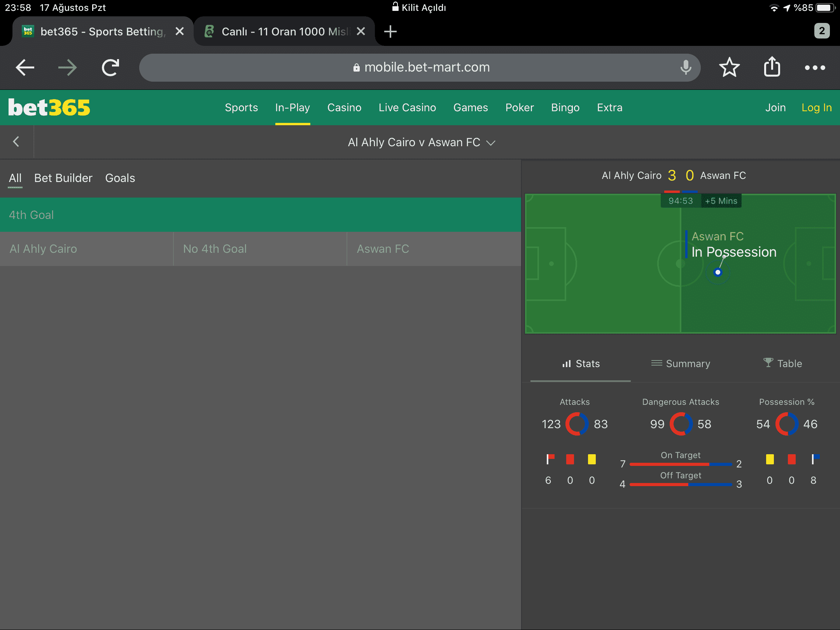
Task: Click the Stats bar chart icon
Action: click(x=567, y=364)
